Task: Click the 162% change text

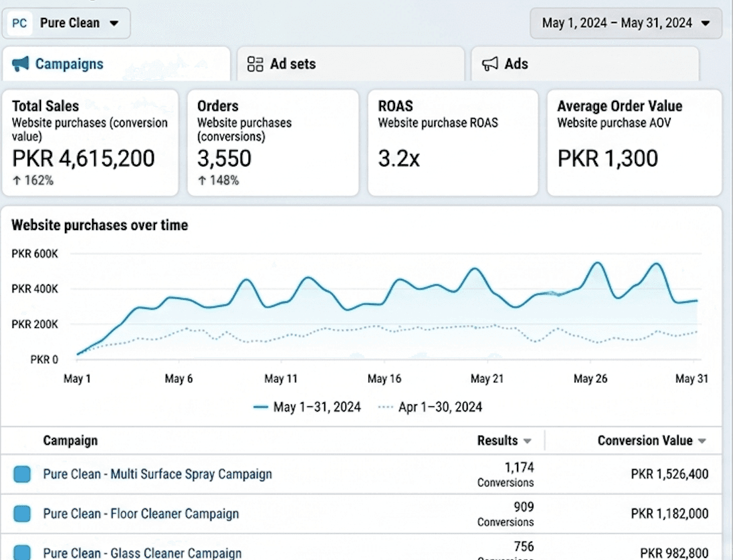Action: pos(38,180)
